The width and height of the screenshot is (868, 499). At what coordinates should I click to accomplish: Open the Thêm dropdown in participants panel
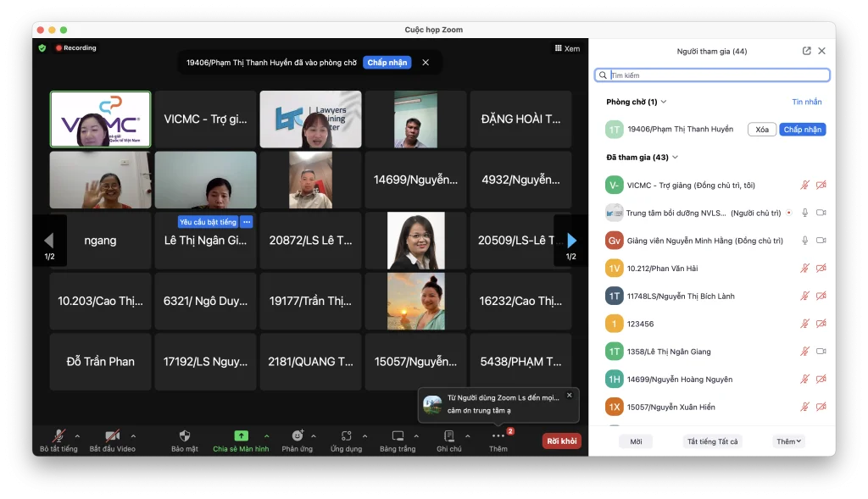click(788, 441)
